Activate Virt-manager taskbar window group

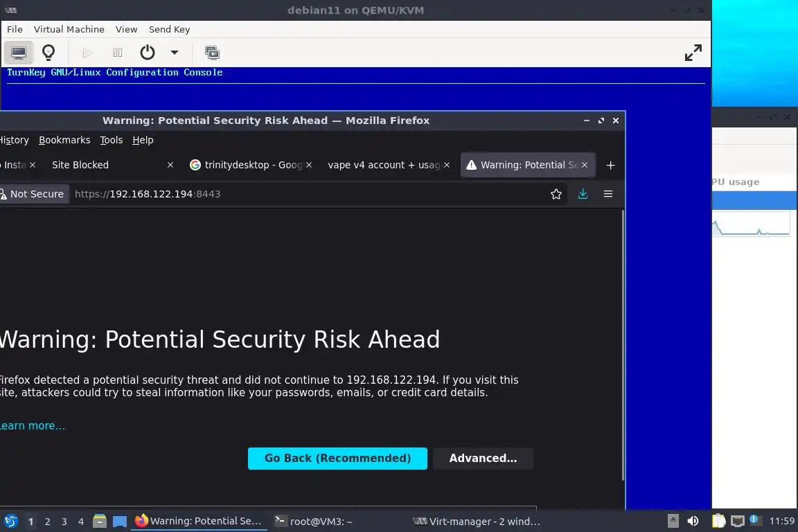click(475, 522)
